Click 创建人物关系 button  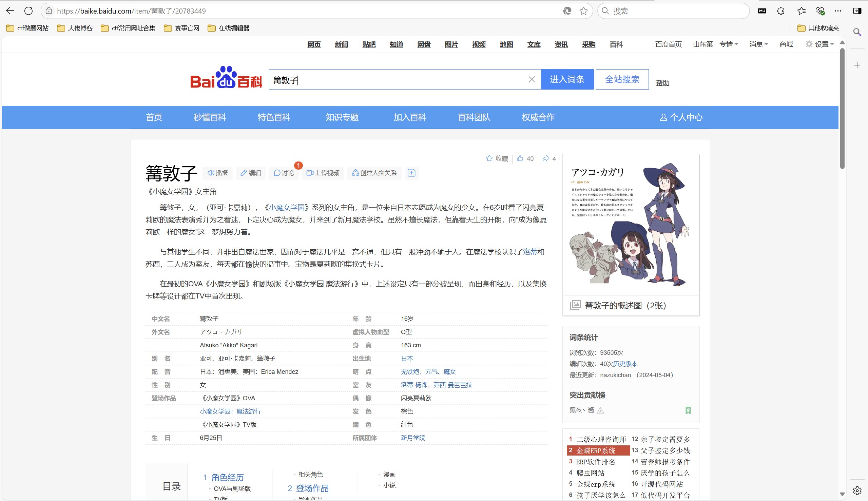click(x=374, y=173)
